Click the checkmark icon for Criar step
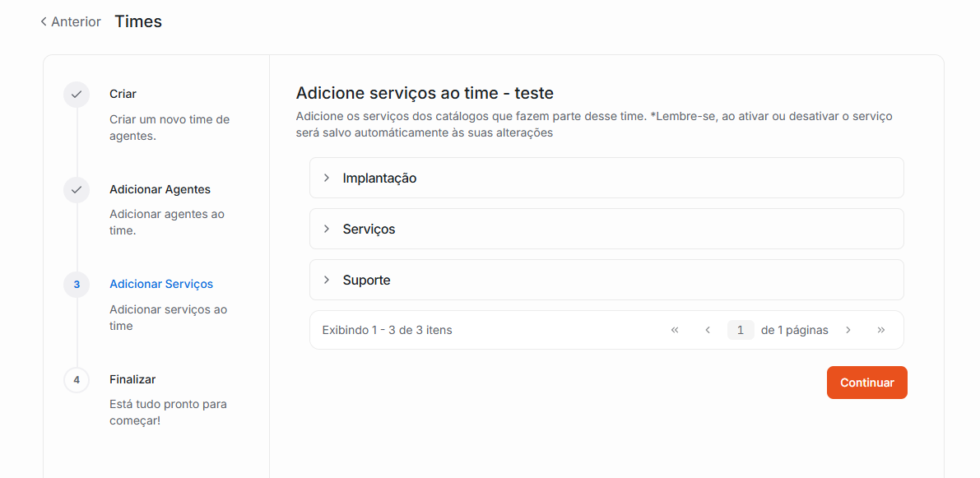The height and width of the screenshot is (478, 980). (x=77, y=95)
